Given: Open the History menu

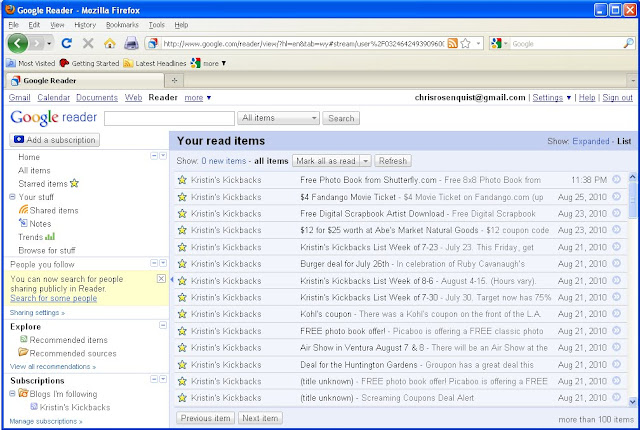Looking at the screenshot, I should tap(85, 25).
